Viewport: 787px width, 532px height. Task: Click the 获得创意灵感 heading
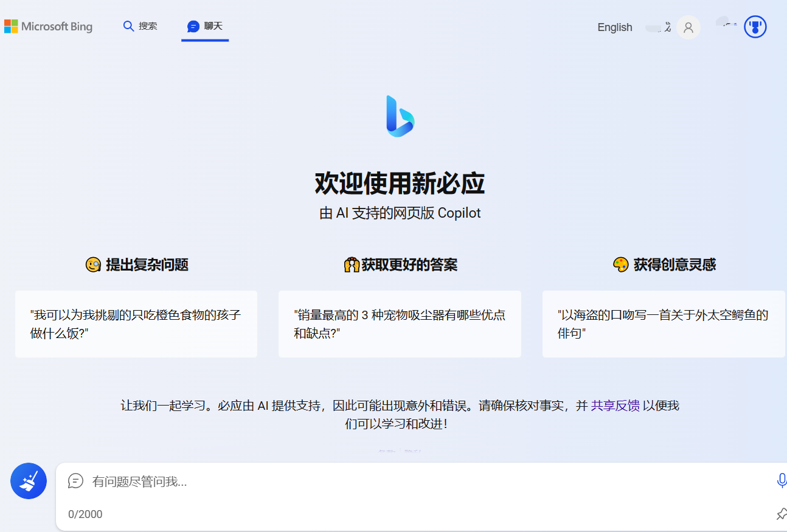pos(664,264)
